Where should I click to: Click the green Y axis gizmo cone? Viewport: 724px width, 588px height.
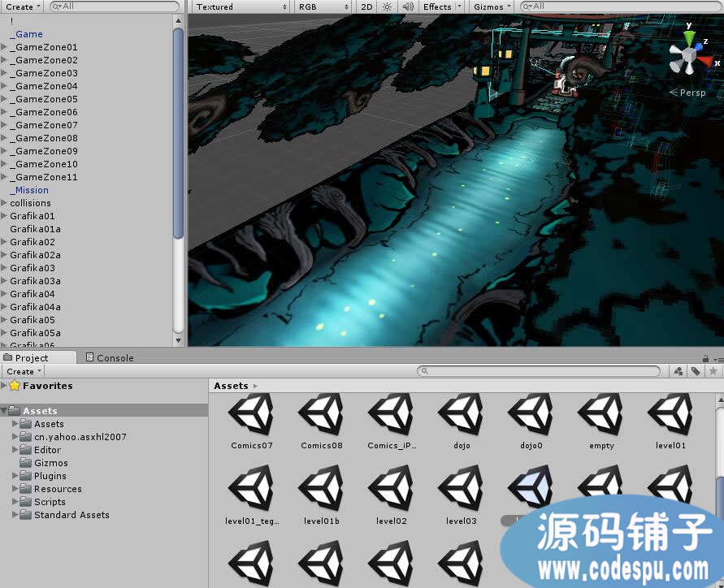point(689,36)
